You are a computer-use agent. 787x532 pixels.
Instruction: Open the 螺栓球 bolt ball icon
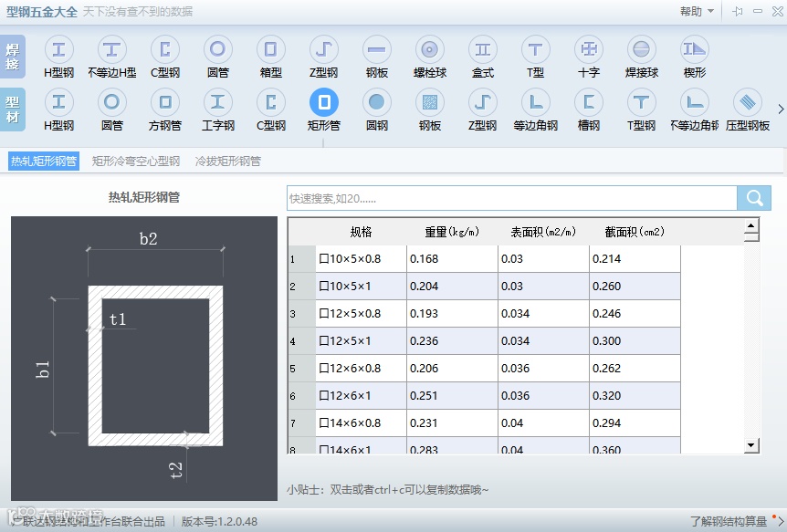pyautogui.click(x=430, y=57)
